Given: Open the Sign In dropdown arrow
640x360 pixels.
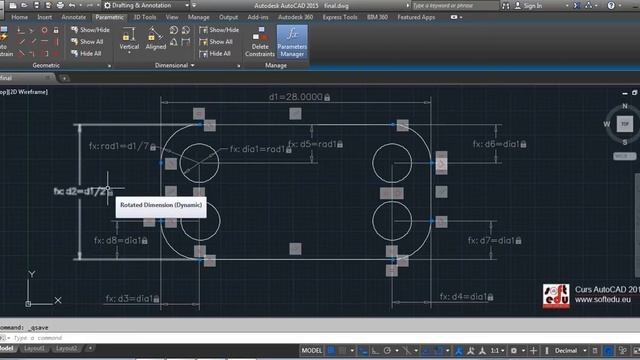Looking at the screenshot, I should click(x=567, y=6).
